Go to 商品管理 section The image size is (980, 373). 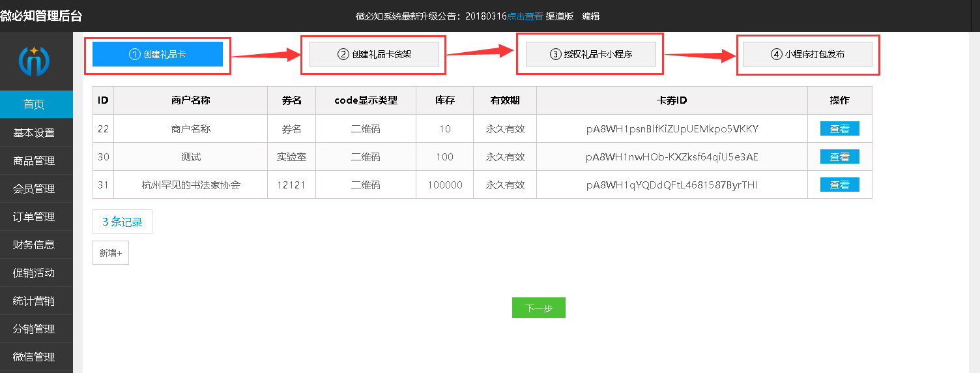36,161
